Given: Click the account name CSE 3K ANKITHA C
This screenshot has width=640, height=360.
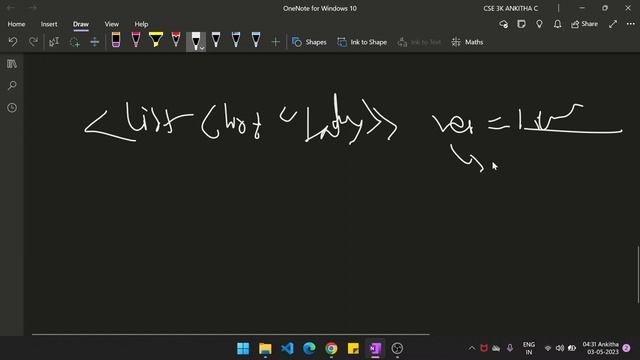Looking at the screenshot, I should point(510,8).
